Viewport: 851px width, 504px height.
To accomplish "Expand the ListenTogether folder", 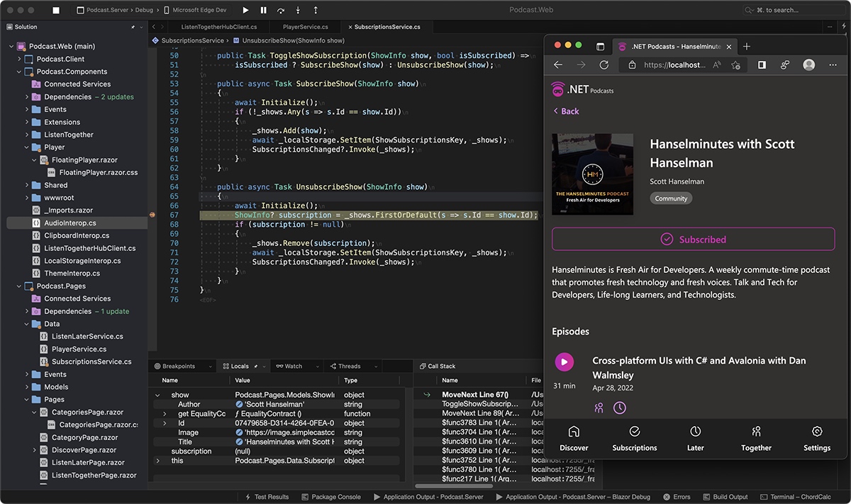I will coord(27,135).
